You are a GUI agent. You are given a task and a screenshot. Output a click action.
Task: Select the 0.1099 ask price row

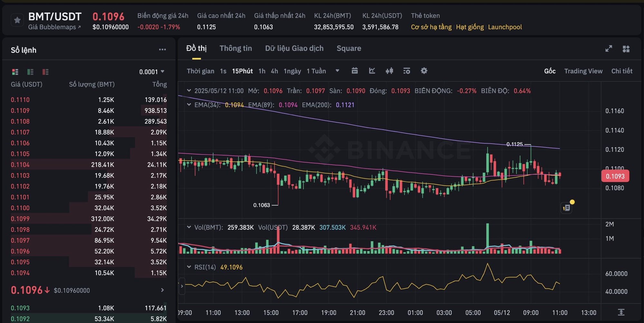click(89, 219)
